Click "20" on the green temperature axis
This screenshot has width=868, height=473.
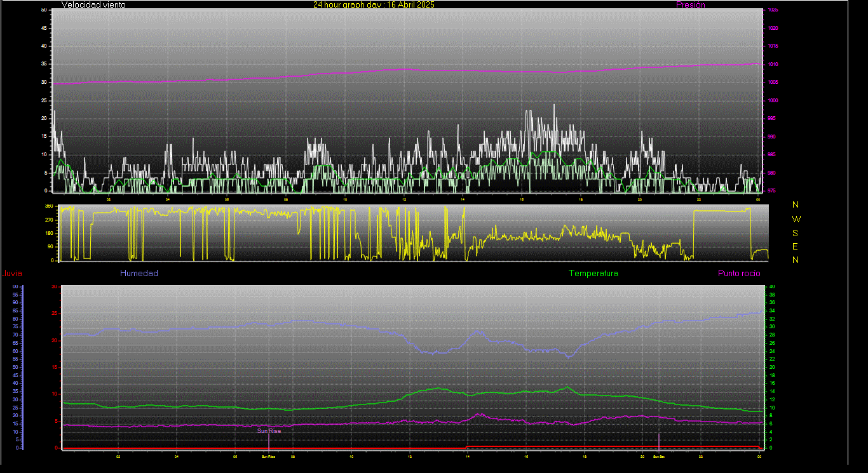(772, 367)
